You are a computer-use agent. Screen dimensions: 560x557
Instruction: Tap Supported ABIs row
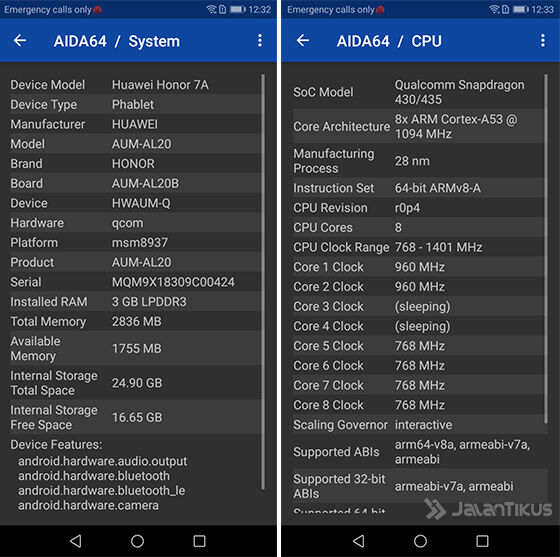[420, 452]
